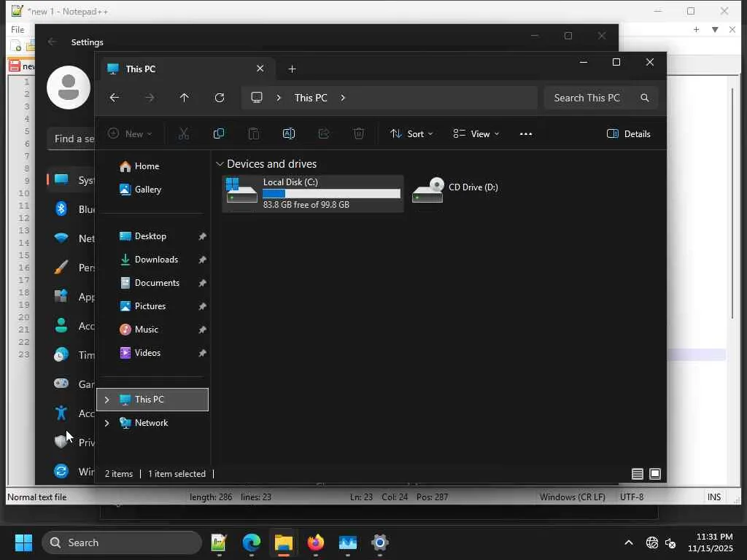Image resolution: width=747 pixels, height=560 pixels.
Task: Click the Settings user avatar
Action: (x=69, y=87)
